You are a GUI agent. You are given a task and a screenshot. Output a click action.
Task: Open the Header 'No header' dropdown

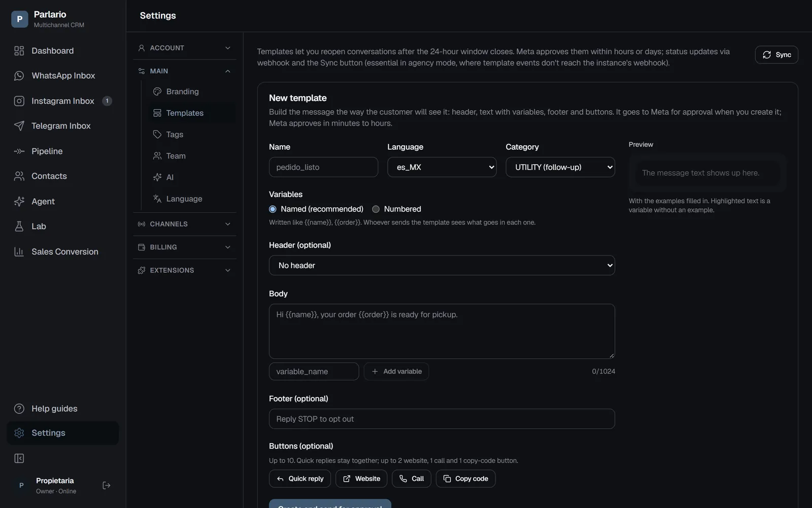pyautogui.click(x=442, y=265)
